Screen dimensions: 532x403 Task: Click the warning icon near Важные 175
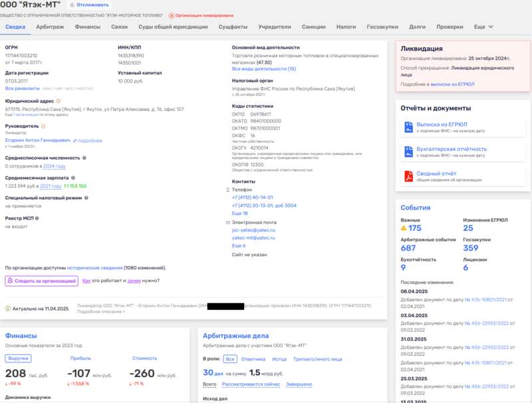click(x=404, y=228)
